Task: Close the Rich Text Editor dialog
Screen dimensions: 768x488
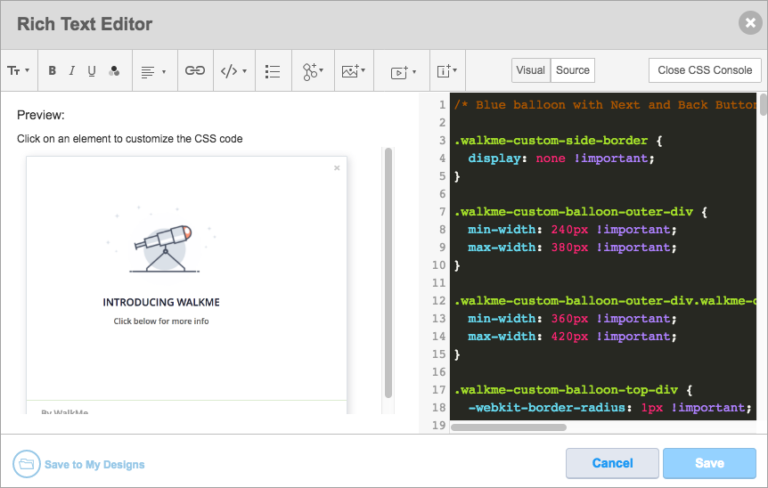Action: click(750, 23)
